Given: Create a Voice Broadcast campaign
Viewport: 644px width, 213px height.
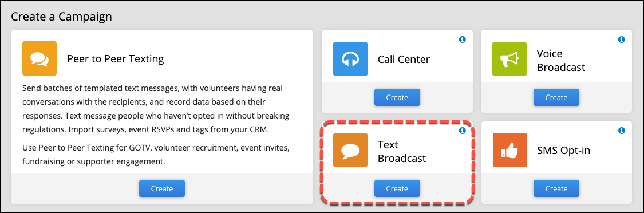Looking at the screenshot, I should pyautogui.click(x=556, y=97).
